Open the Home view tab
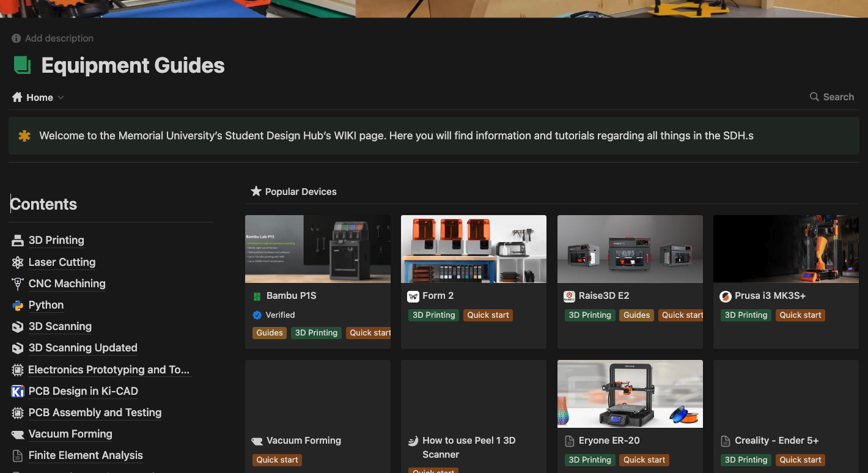The width and height of the screenshot is (868, 473). 38,97
